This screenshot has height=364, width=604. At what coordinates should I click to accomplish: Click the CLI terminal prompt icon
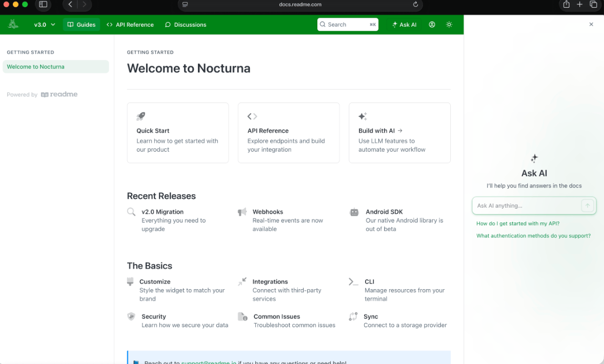pyautogui.click(x=353, y=281)
